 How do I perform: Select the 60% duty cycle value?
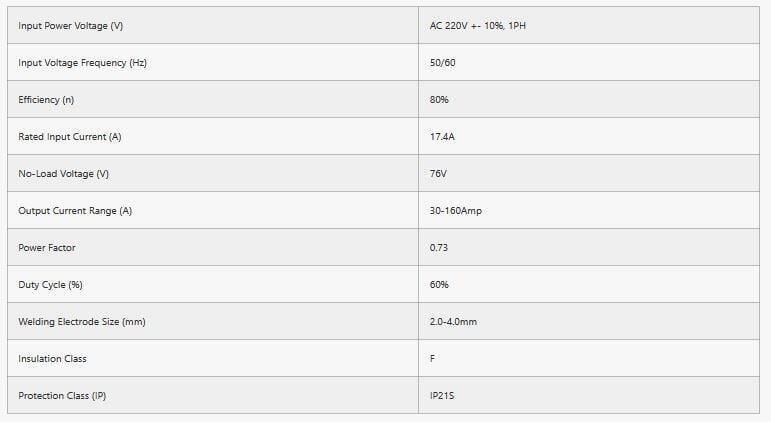[439, 285]
